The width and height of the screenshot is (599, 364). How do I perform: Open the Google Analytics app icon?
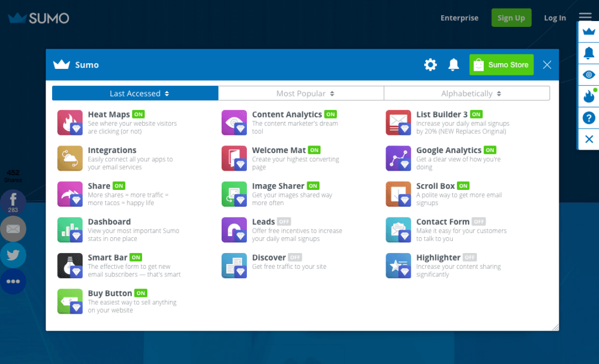[398, 158]
